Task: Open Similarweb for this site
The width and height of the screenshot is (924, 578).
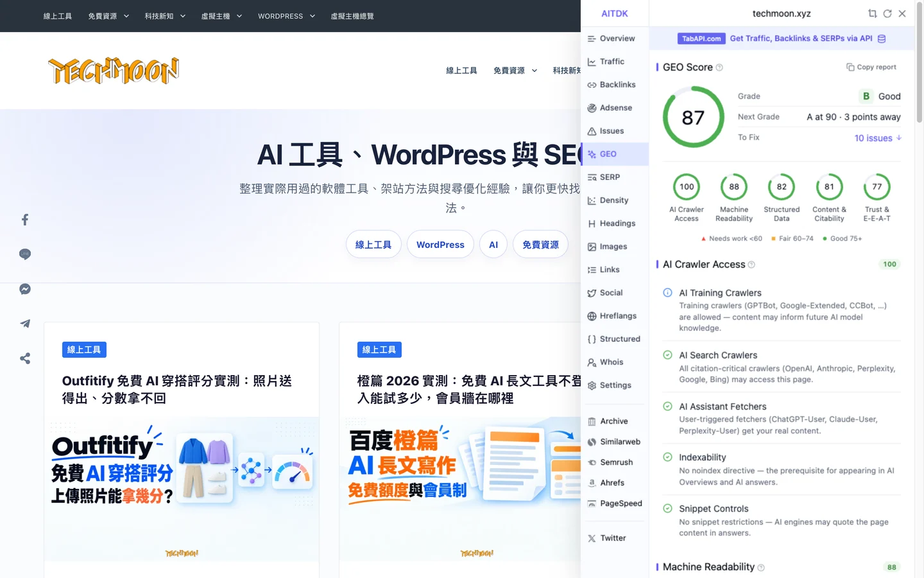Action: [614, 442]
